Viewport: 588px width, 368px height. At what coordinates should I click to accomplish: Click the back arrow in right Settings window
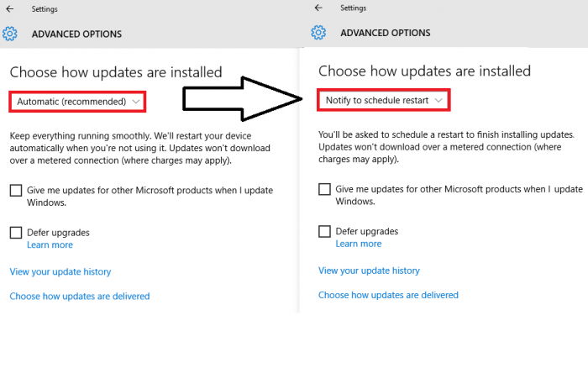[x=318, y=8]
